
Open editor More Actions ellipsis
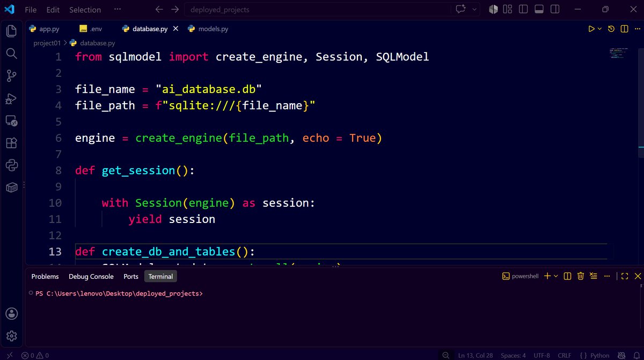[636, 29]
